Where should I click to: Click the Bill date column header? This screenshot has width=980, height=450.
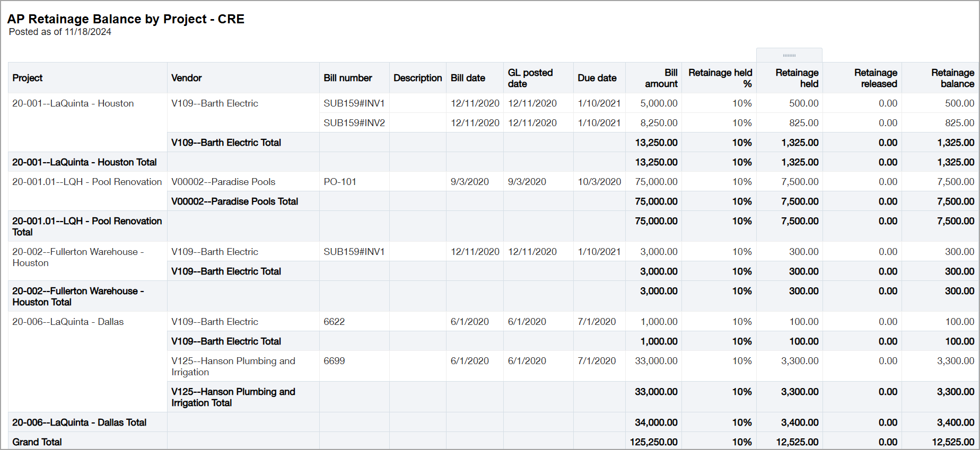coord(468,78)
